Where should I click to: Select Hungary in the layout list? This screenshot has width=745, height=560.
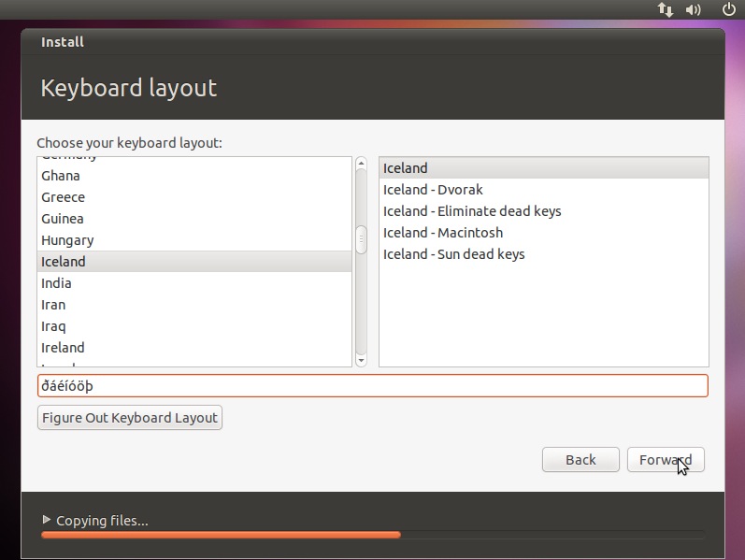click(67, 240)
